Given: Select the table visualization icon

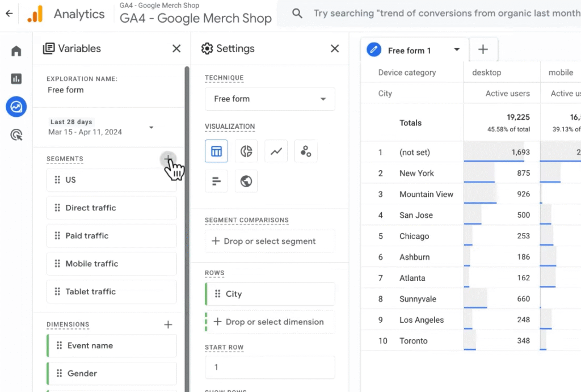Looking at the screenshot, I should pyautogui.click(x=216, y=151).
